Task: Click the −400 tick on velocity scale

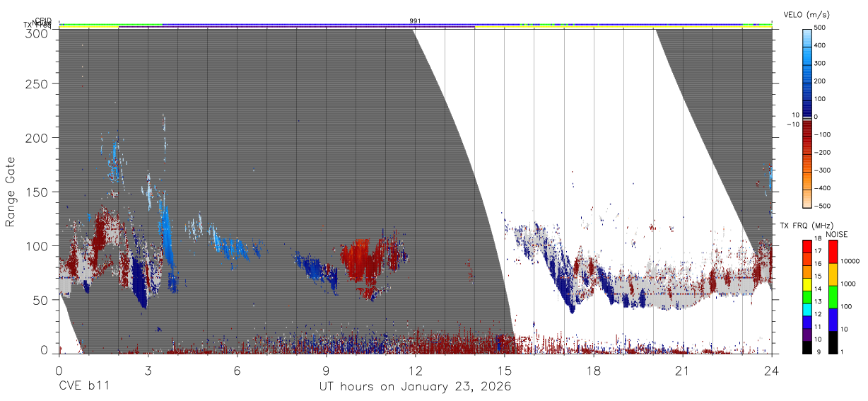Action: point(821,189)
